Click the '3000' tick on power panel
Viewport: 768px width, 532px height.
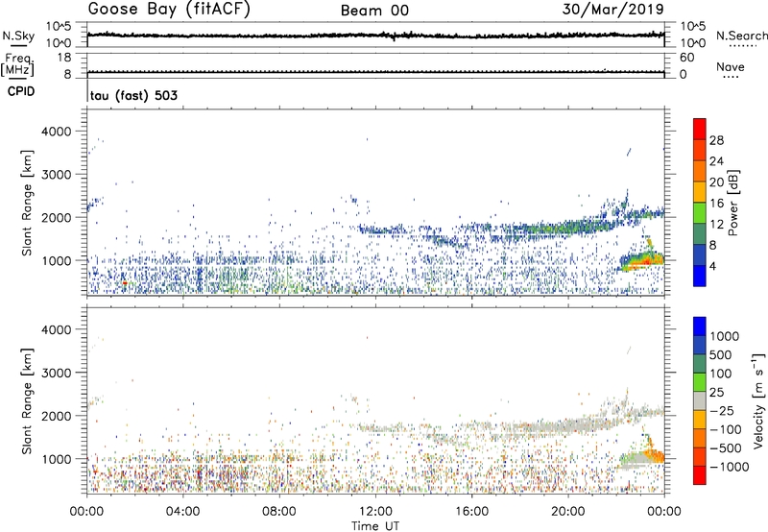pyautogui.click(x=57, y=175)
